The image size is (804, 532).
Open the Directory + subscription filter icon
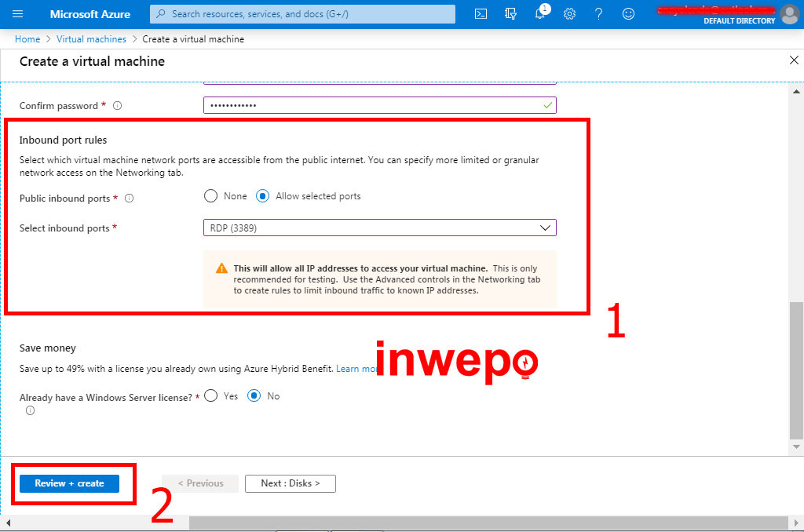tap(510, 14)
